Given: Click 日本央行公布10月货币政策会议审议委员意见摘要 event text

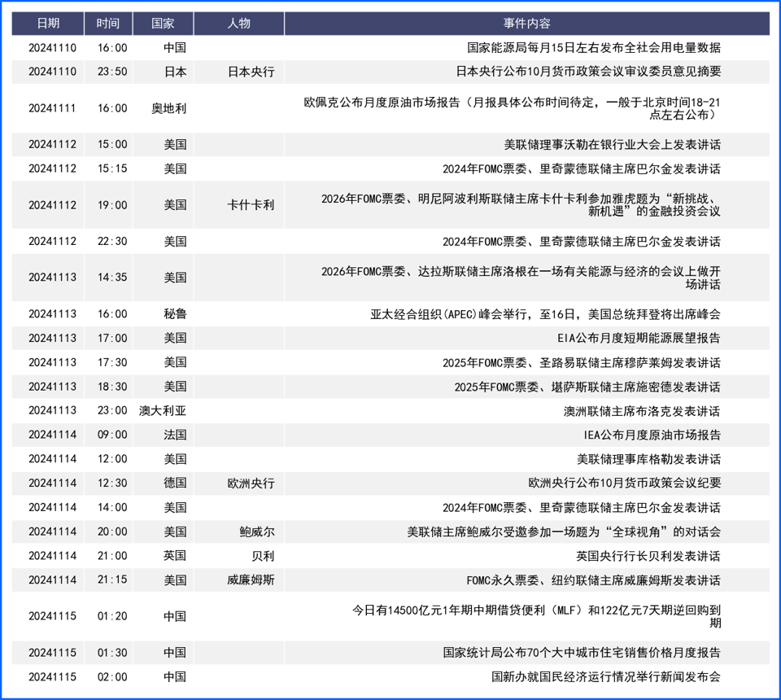Looking at the screenshot, I should (588, 72).
